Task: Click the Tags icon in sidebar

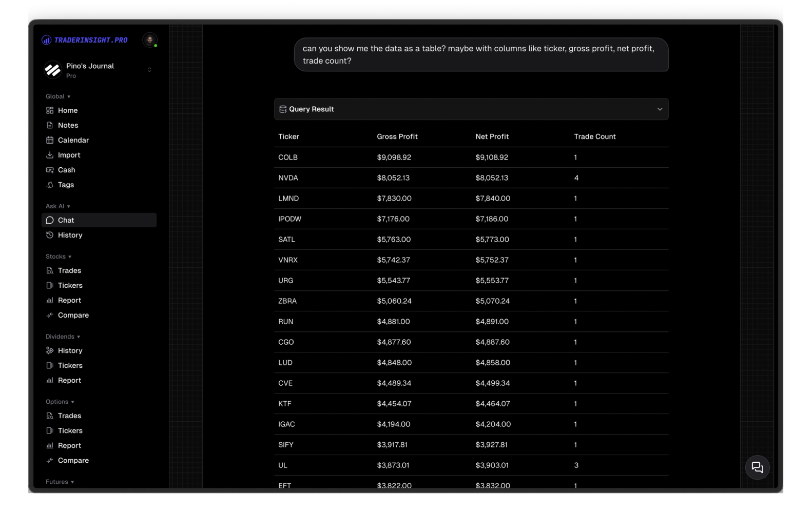Action: (50, 185)
